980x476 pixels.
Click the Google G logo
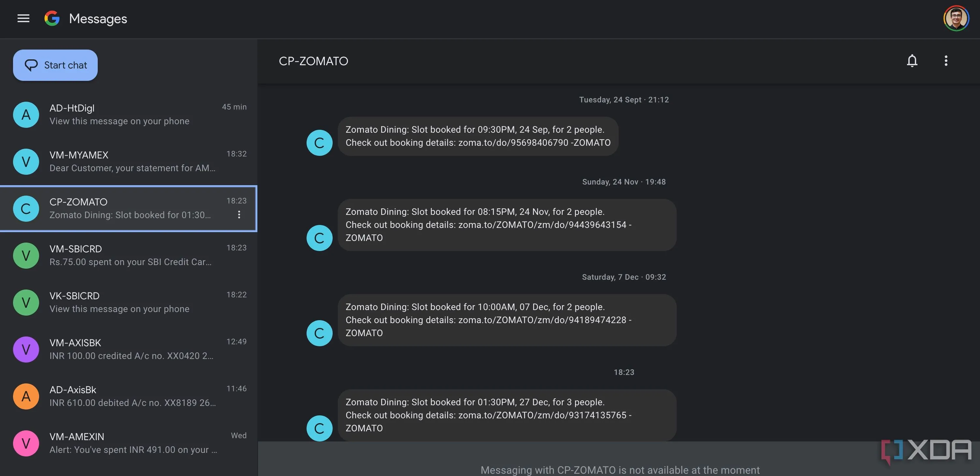coord(52,18)
